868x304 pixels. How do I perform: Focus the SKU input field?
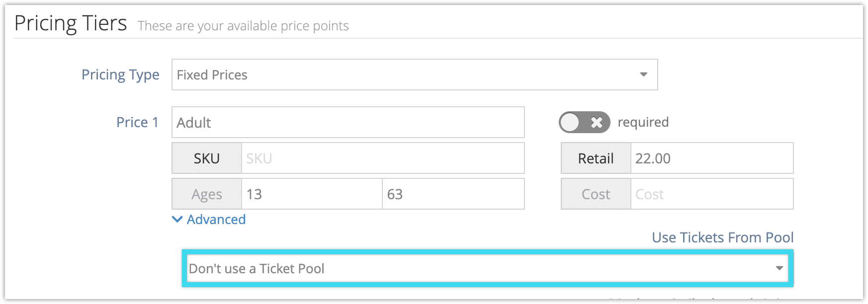point(383,158)
